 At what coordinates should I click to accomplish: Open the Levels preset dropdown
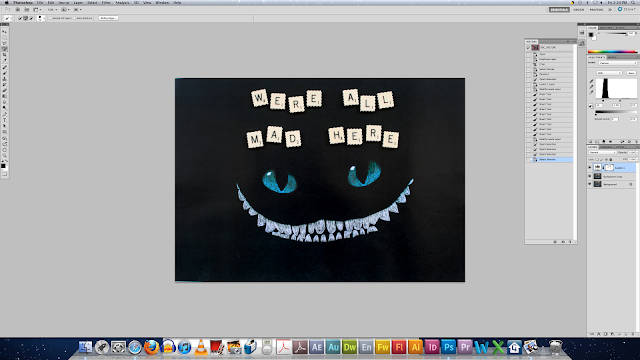pos(618,63)
